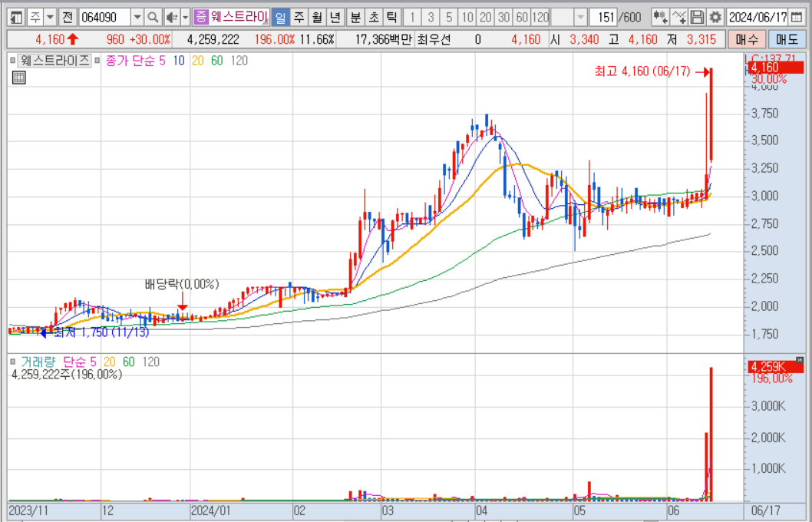This screenshot has height=522, width=812.
Task: Click the speaker sound icon
Action: tap(172, 17)
